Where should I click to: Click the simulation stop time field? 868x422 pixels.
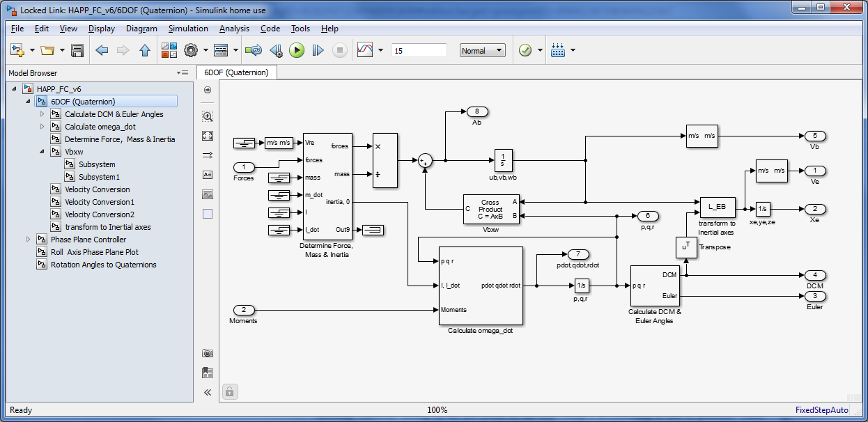coord(419,50)
